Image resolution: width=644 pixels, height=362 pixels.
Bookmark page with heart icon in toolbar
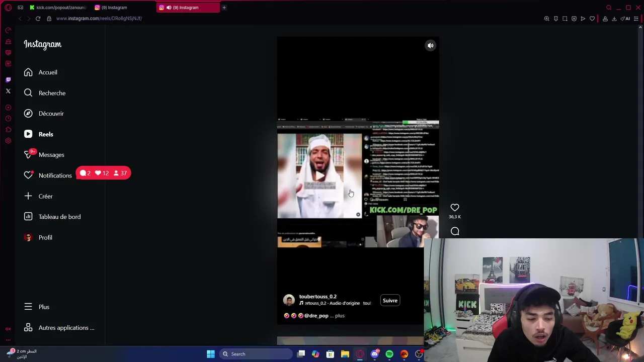[592, 19]
